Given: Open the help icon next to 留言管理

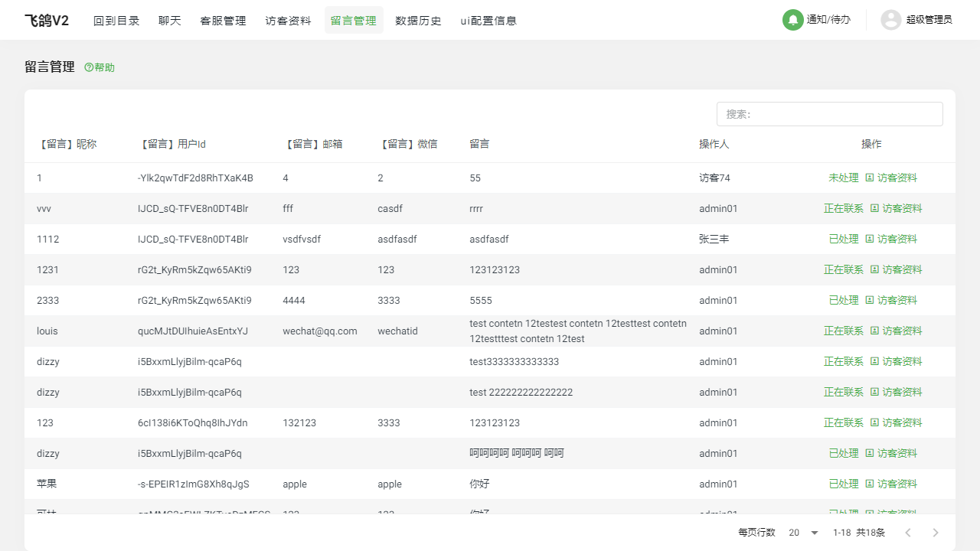Looking at the screenshot, I should [89, 67].
